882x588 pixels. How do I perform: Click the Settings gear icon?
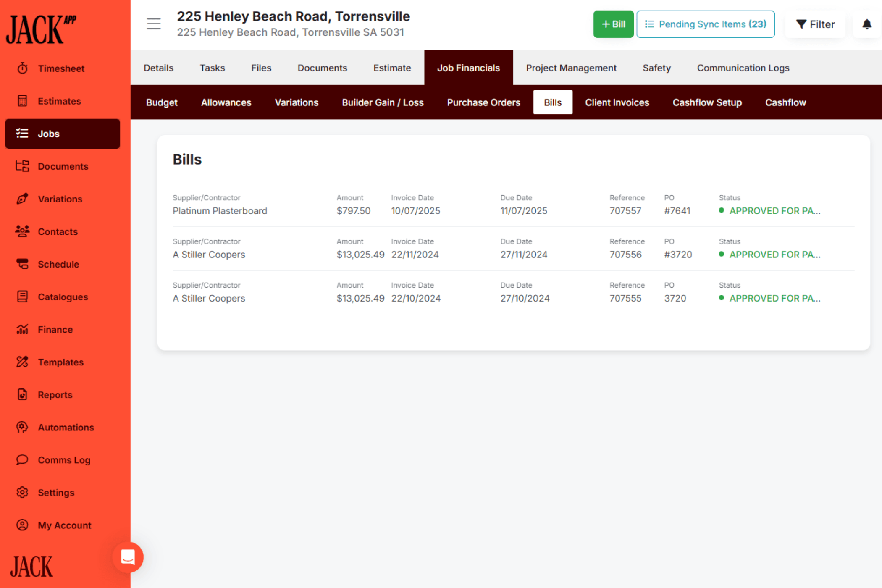click(x=23, y=492)
